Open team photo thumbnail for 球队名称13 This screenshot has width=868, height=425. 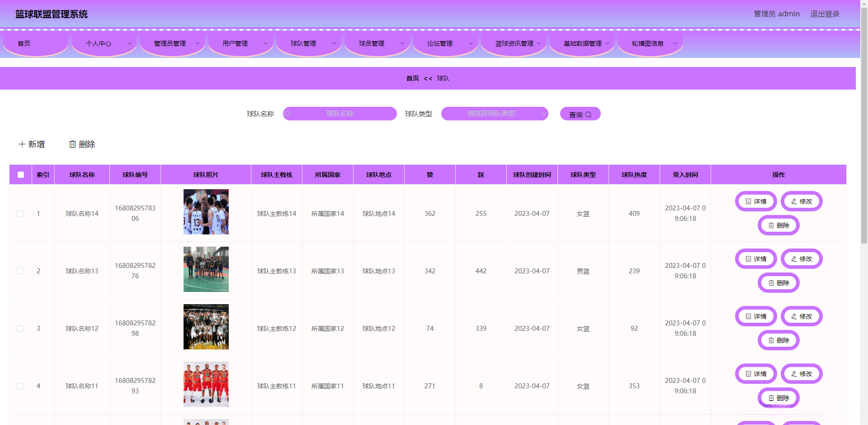206,269
